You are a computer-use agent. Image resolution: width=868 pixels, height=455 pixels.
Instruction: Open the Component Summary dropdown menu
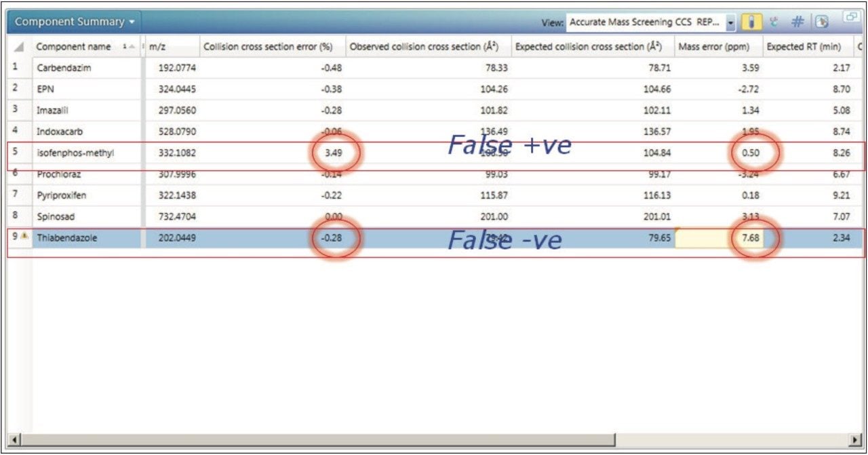click(x=75, y=22)
